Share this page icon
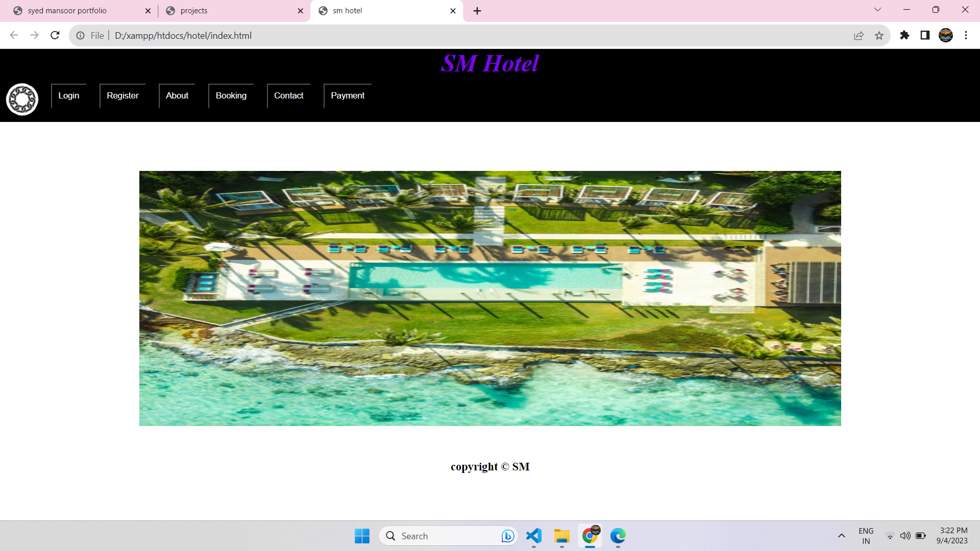Image resolution: width=980 pixels, height=551 pixels. point(859,36)
